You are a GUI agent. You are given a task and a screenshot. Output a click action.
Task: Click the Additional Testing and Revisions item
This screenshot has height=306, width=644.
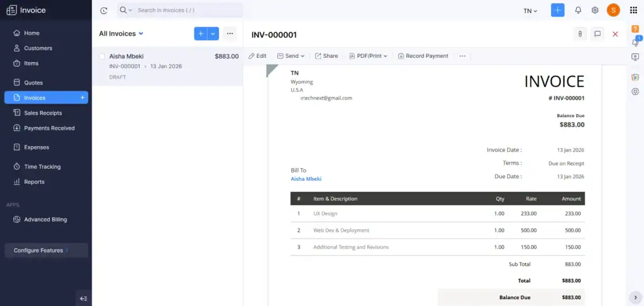coord(351,247)
